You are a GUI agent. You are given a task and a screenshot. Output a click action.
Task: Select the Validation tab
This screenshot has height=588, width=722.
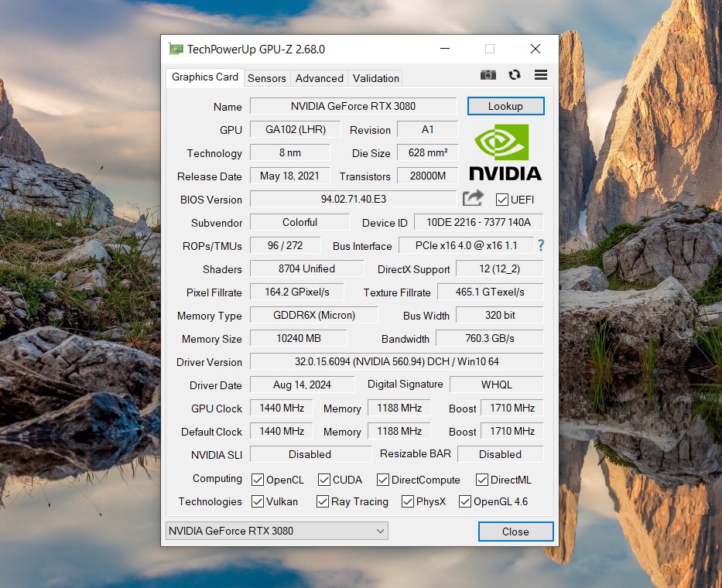(x=376, y=78)
